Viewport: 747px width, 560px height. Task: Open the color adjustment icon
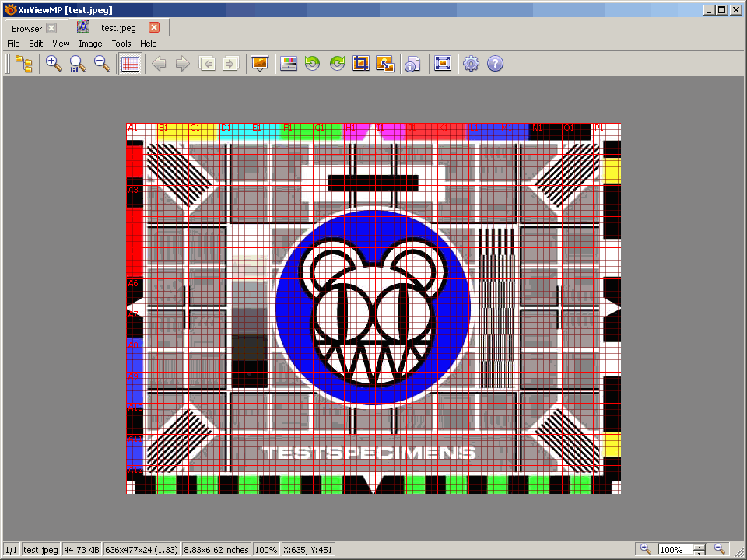click(x=289, y=63)
